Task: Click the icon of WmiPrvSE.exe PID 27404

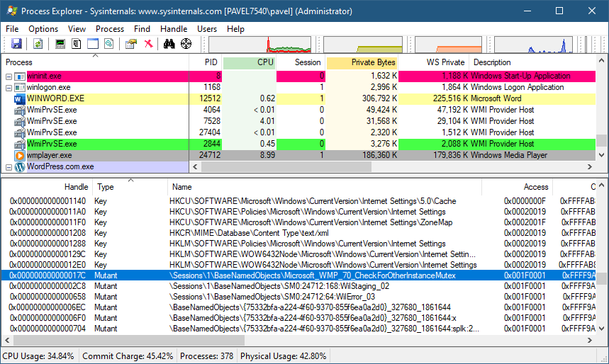Action: pyautogui.click(x=19, y=132)
